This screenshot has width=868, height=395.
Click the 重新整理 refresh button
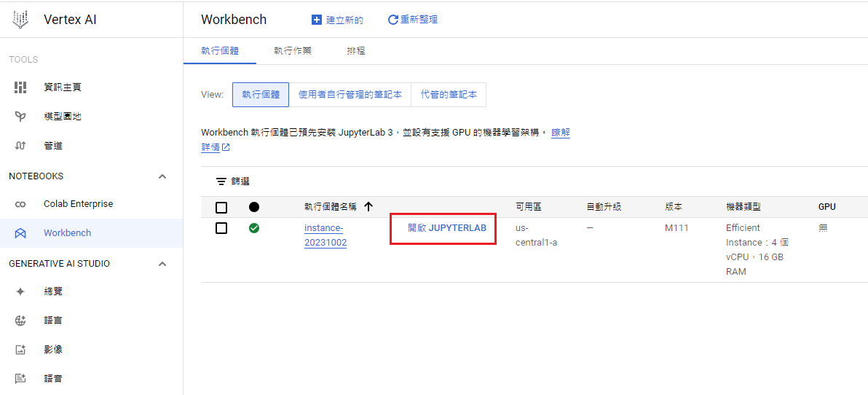413,20
